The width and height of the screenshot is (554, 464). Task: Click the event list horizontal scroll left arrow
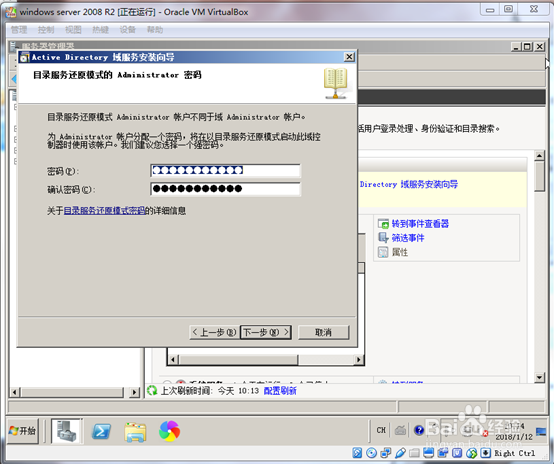pos(173,360)
